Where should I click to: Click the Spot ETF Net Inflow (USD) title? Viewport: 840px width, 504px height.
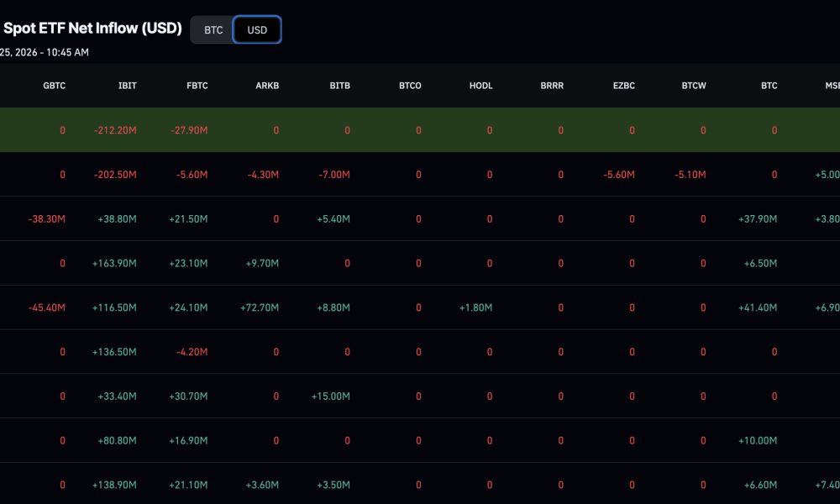click(92, 29)
